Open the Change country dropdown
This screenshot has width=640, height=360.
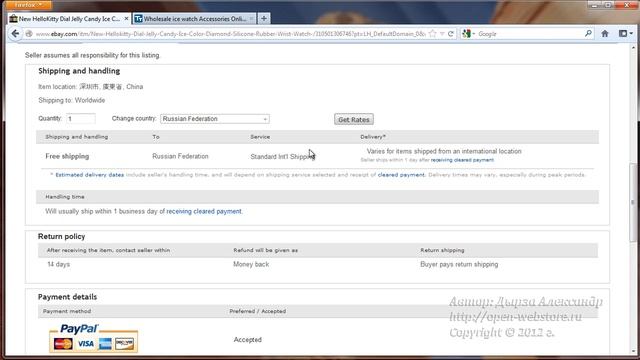215,119
